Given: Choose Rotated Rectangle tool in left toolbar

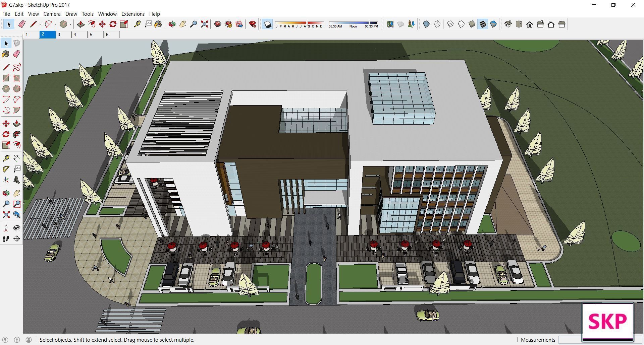Looking at the screenshot, I should tap(17, 78).
